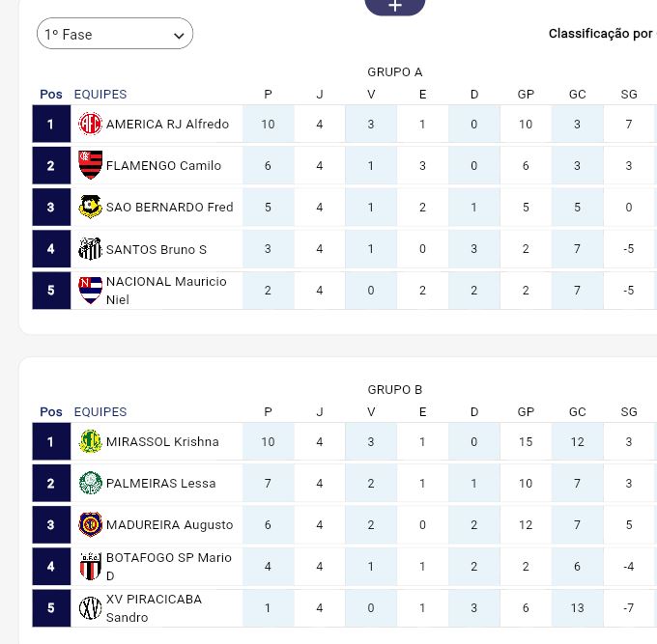Click the Pos header in Grupo B

51,411
